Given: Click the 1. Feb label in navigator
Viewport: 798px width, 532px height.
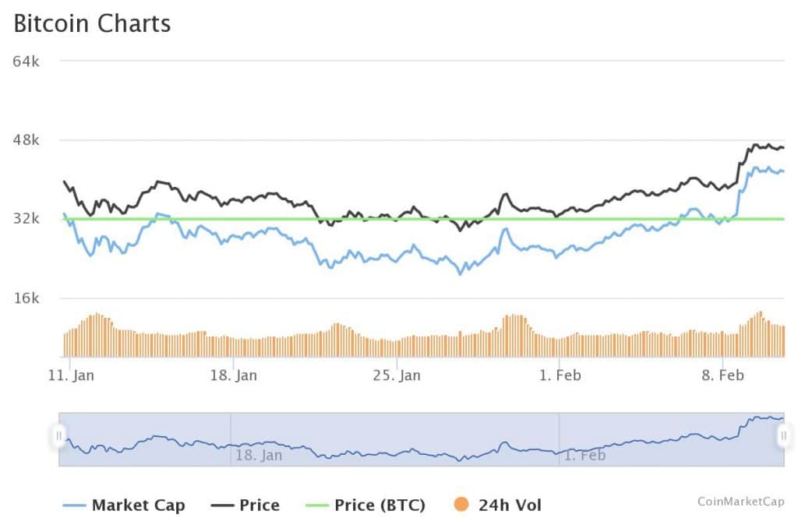Looking at the screenshot, I should 584,455.
